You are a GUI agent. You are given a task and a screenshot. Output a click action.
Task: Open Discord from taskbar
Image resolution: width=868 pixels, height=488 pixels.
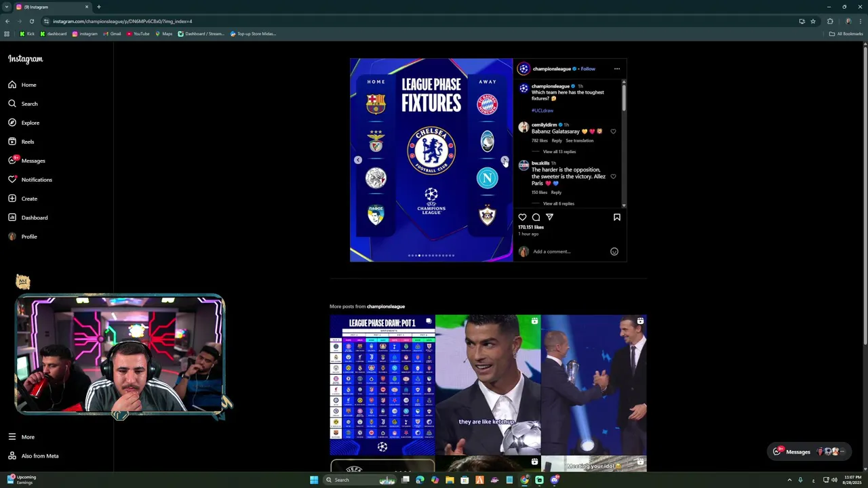(555, 480)
